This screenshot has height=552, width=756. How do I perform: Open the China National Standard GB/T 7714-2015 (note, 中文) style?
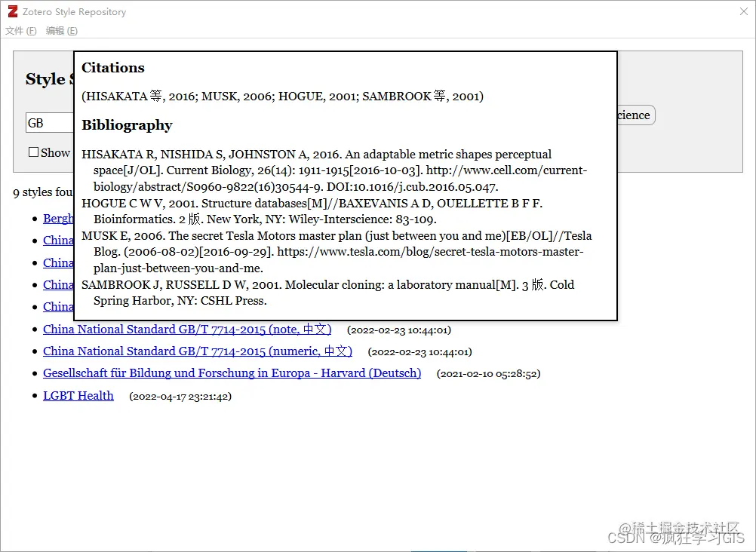pos(187,330)
